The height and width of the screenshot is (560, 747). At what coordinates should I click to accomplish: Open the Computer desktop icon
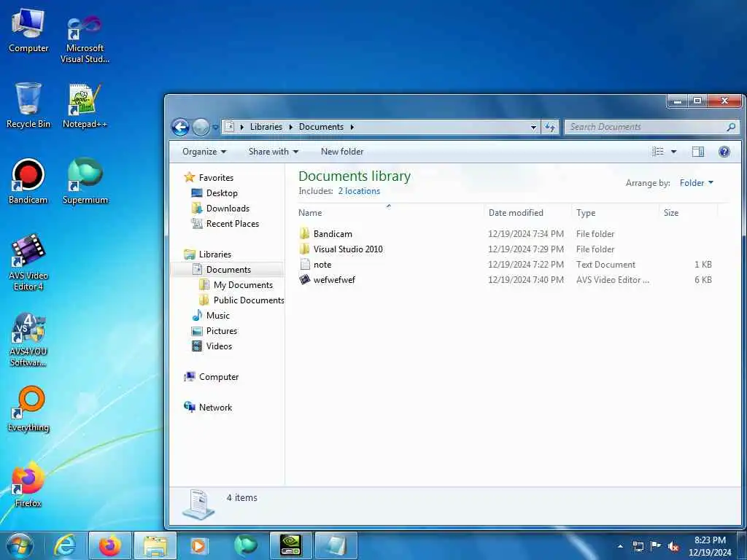28,30
